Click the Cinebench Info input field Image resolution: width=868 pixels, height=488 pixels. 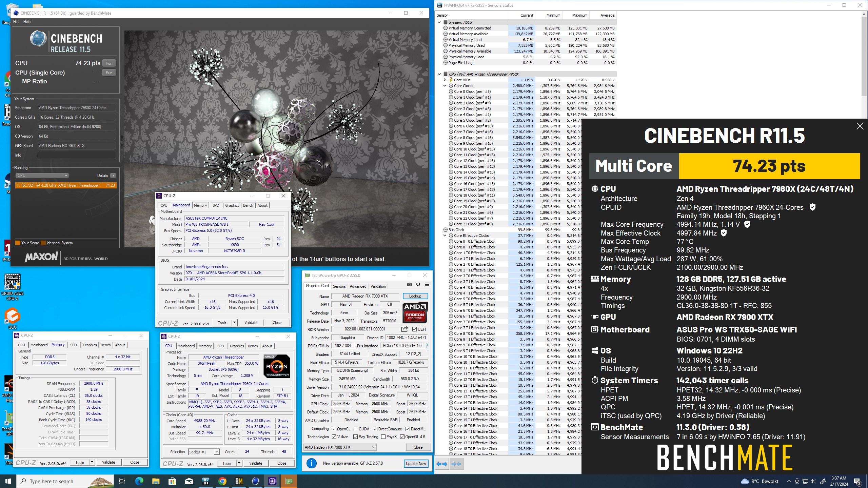76,155
